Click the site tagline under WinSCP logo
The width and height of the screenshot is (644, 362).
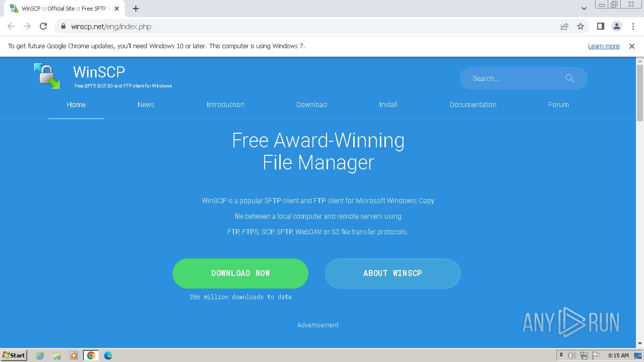click(123, 86)
